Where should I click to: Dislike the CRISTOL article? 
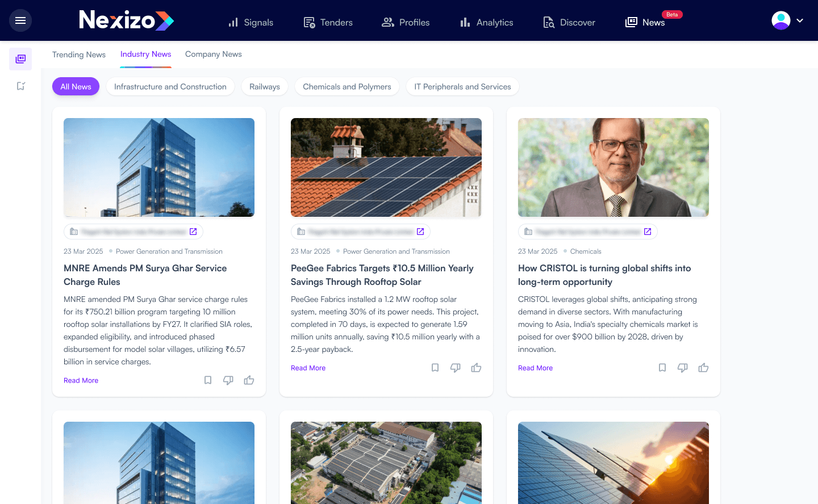point(683,368)
